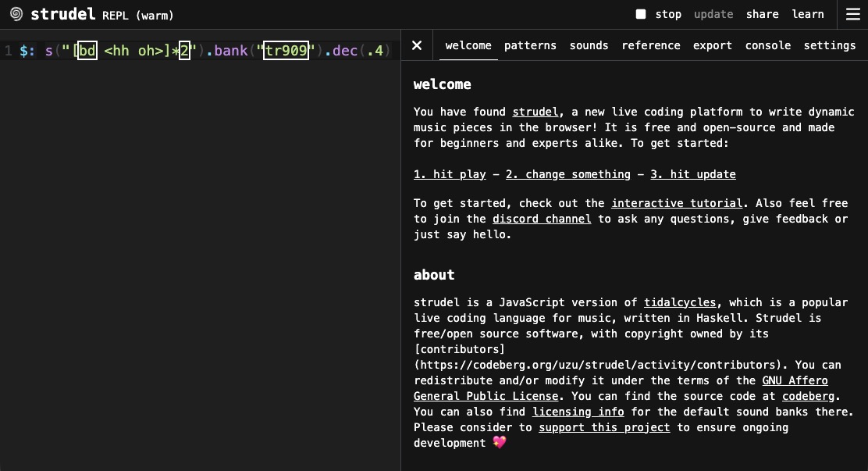This screenshot has width=868, height=471.
Task: Click the '<hh oh>' pattern in code
Action: click(133, 51)
